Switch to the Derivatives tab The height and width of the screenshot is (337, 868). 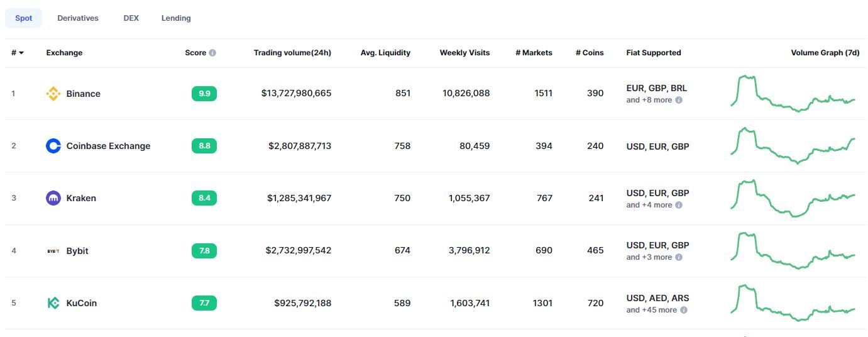coord(78,18)
